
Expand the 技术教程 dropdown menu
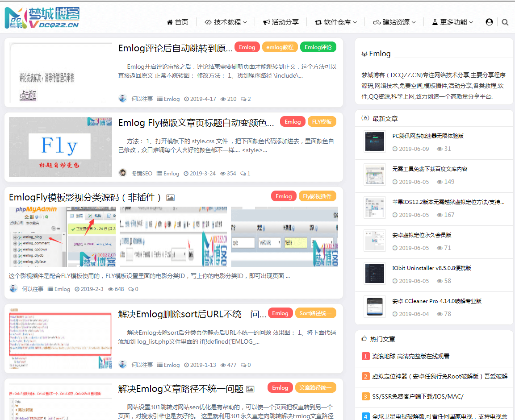click(226, 21)
